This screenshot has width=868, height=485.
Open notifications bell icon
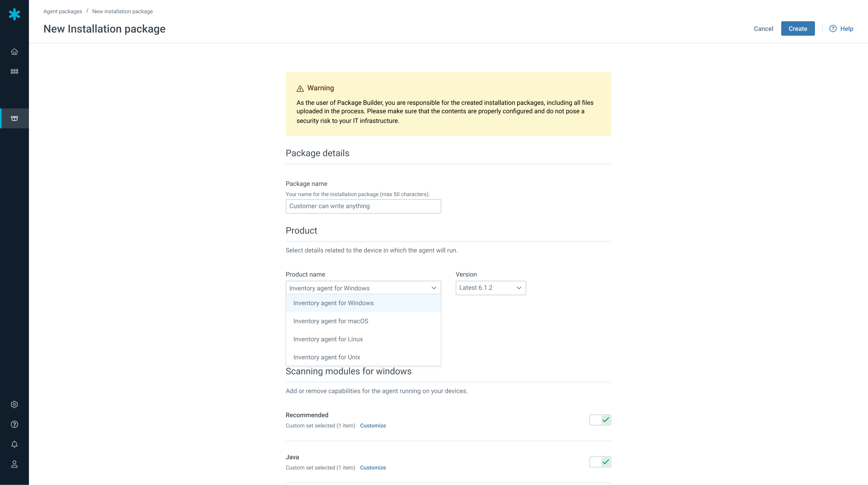[x=14, y=444]
